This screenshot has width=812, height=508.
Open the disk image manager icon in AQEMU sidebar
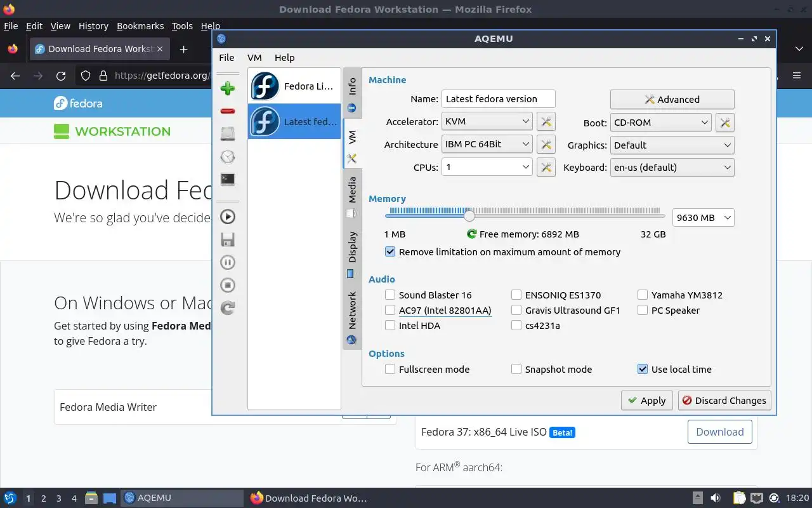click(228, 134)
